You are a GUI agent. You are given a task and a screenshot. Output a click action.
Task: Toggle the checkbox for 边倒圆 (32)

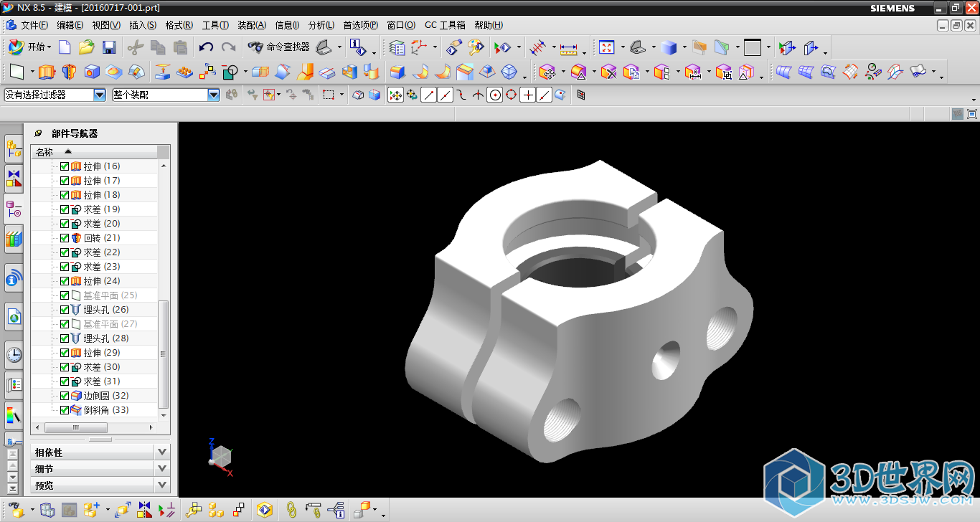click(x=65, y=396)
